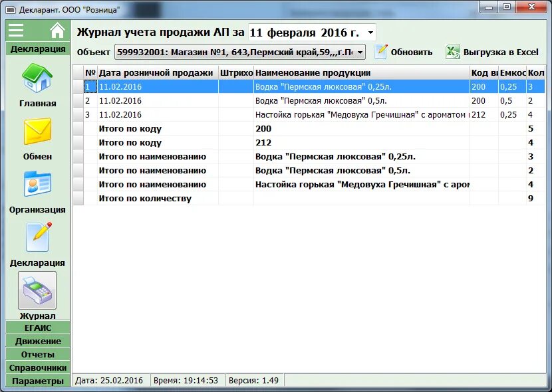552x392 pixels.
Task: Open the Движение section
Action: point(36,340)
